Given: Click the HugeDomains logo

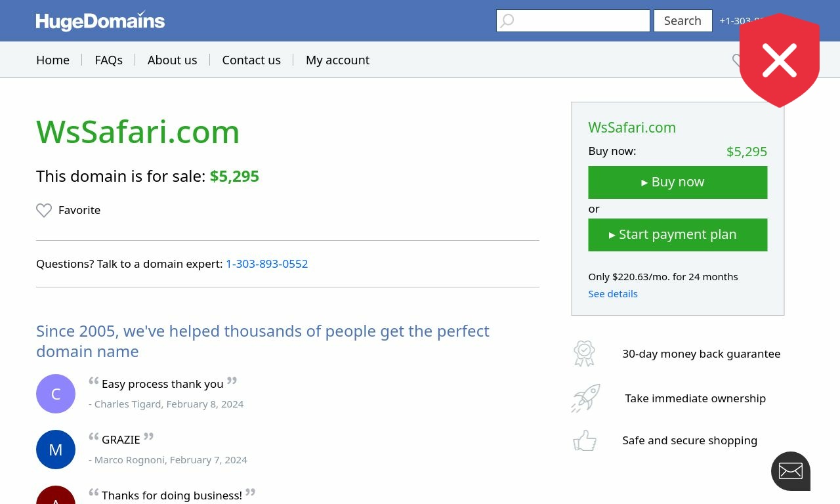Looking at the screenshot, I should pos(100,21).
